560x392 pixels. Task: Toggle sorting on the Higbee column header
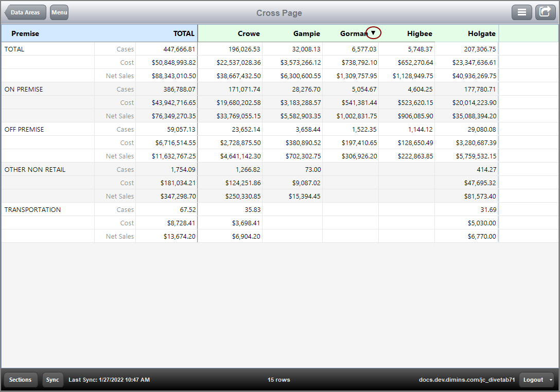point(419,32)
